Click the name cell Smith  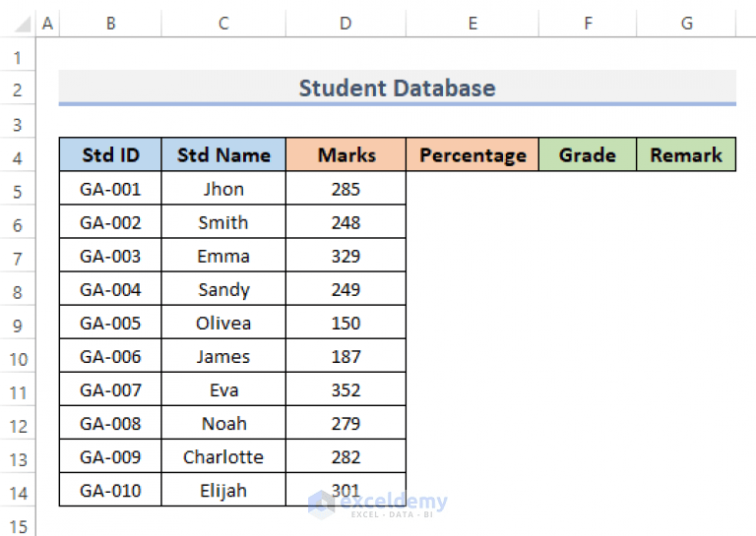click(x=223, y=222)
